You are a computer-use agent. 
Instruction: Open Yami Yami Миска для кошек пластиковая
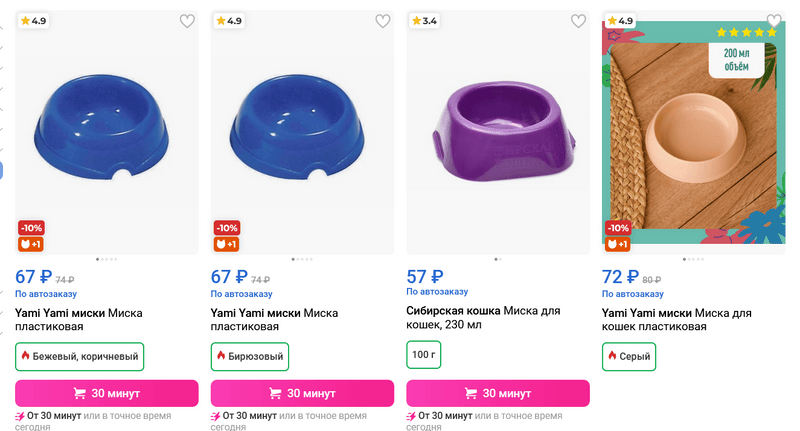click(676, 319)
